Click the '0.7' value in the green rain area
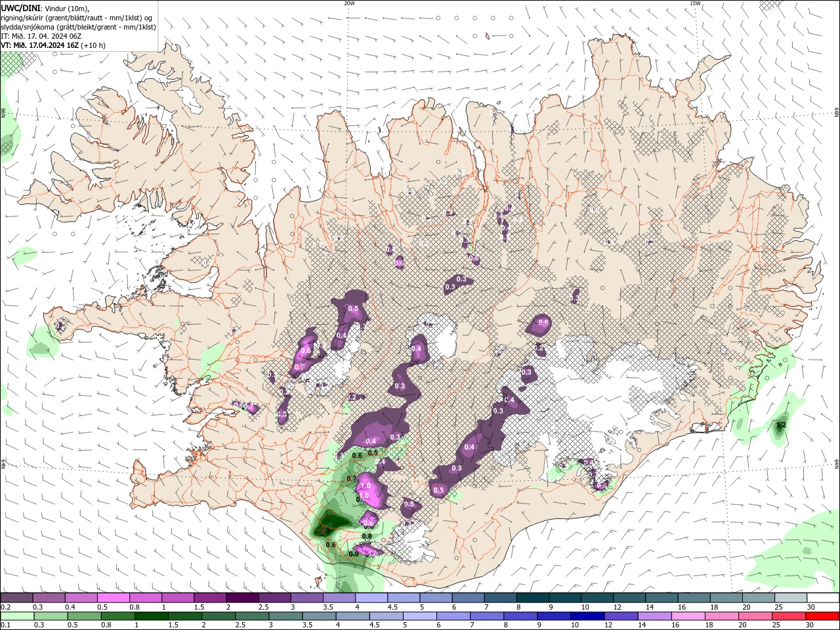840x630 pixels. [x=351, y=478]
